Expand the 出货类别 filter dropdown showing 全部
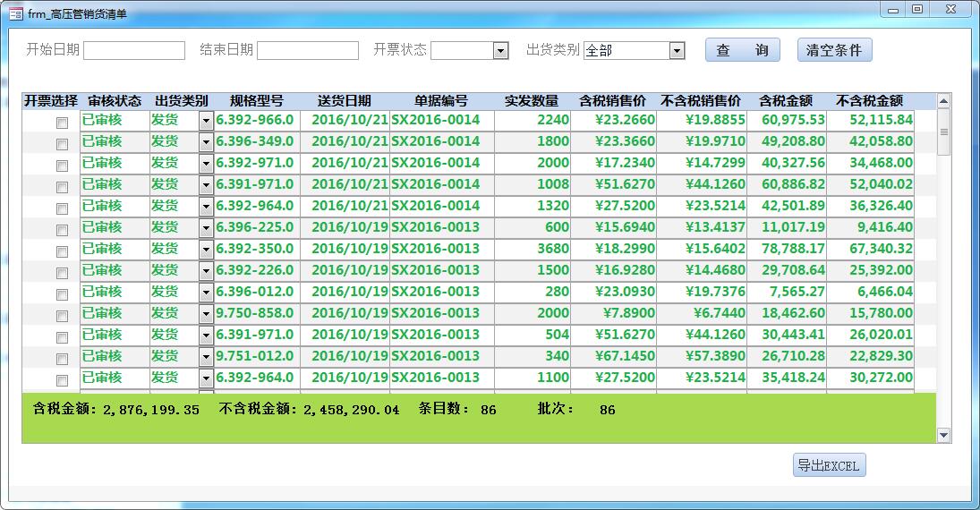Image resolution: width=980 pixels, height=510 pixels. (677, 51)
